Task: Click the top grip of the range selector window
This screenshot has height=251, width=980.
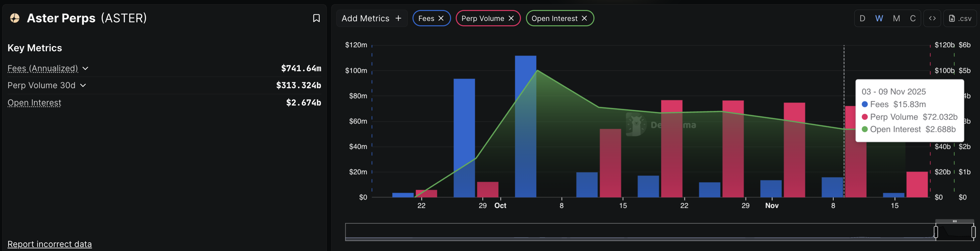Action: coord(954,221)
